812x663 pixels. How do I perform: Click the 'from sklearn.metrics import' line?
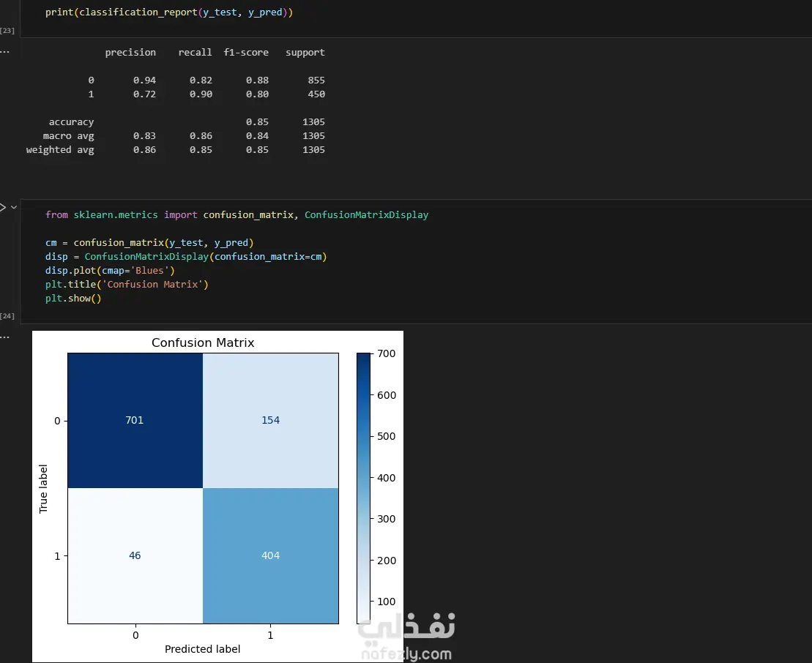pos(236,215)
